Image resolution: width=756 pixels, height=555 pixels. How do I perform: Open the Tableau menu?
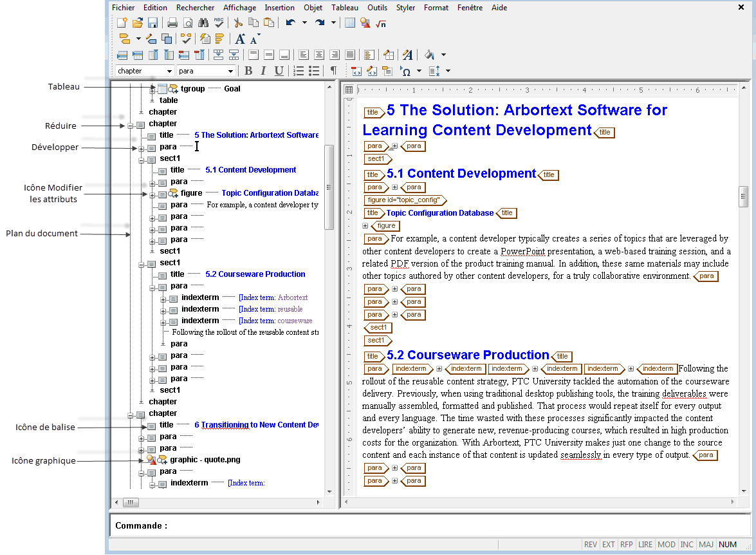tap(345, 8)
